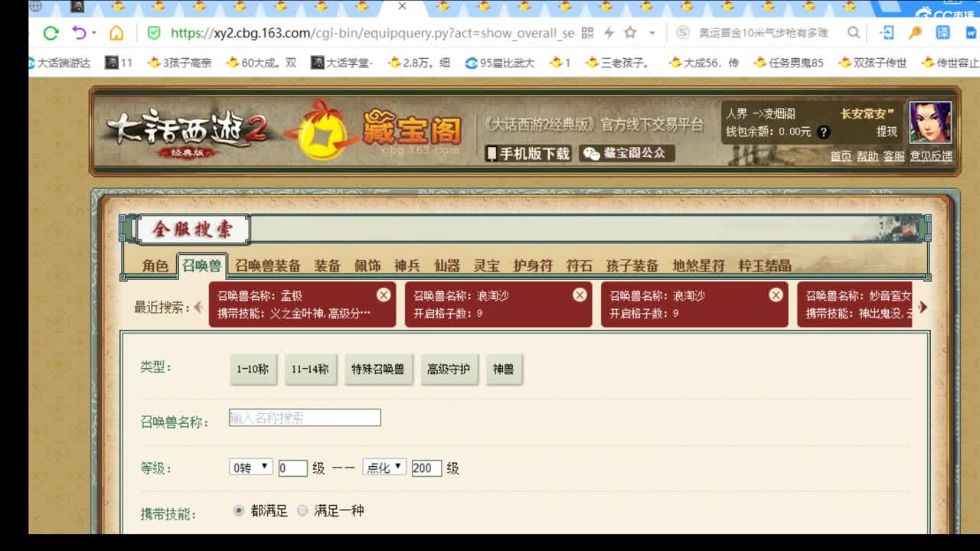Remove the 孟极 recent search card
The width and height of the screenshot is (980, 551).
[384, 295]
